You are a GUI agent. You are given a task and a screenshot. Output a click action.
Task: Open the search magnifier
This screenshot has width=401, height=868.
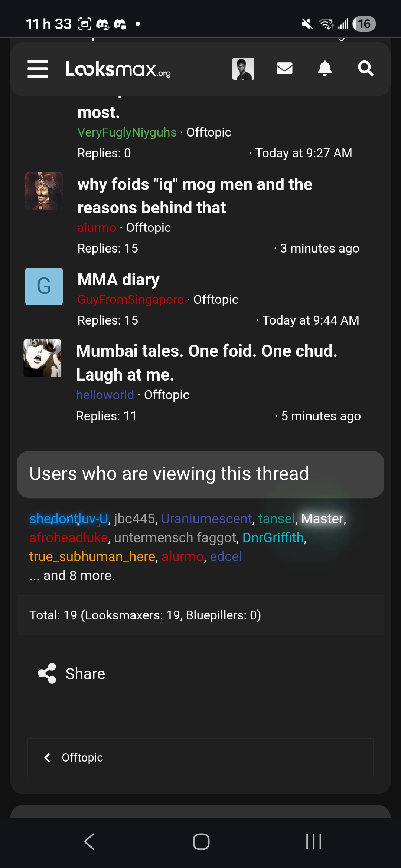tap(365, 69)
